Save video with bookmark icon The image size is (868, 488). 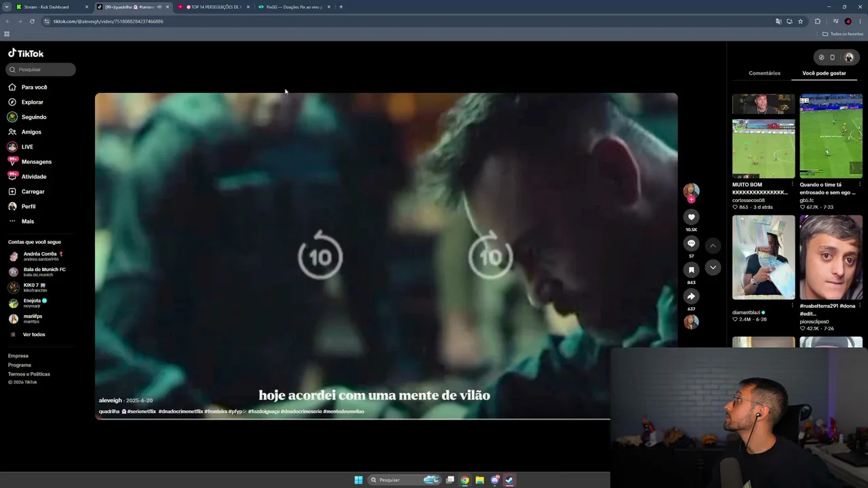pos(691,270)
